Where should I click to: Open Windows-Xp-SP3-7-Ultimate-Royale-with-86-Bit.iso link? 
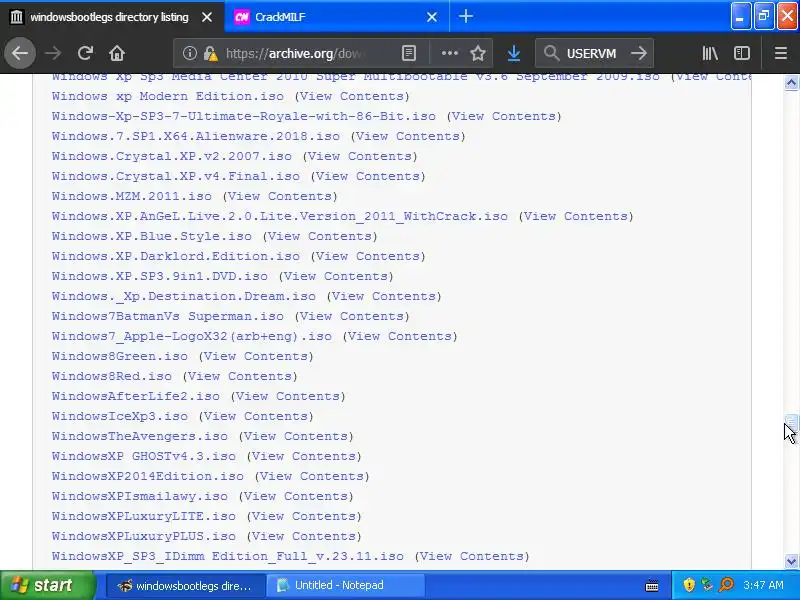pos(243,116)
